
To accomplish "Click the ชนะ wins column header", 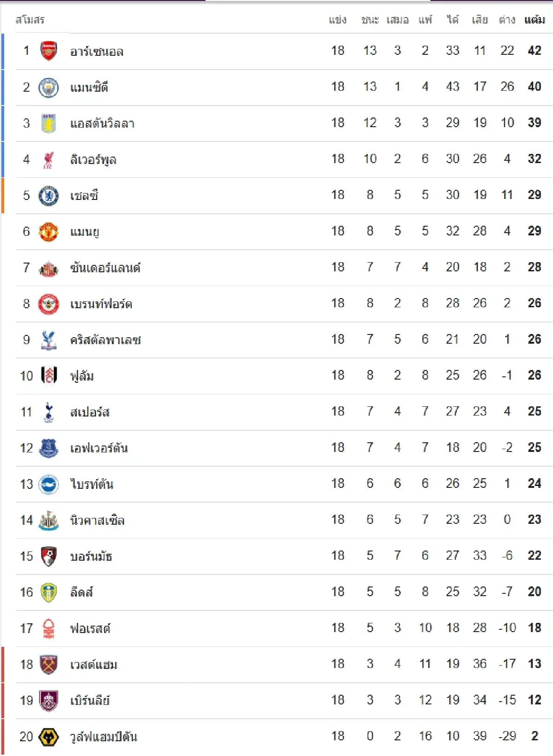I will click(370, 20).
